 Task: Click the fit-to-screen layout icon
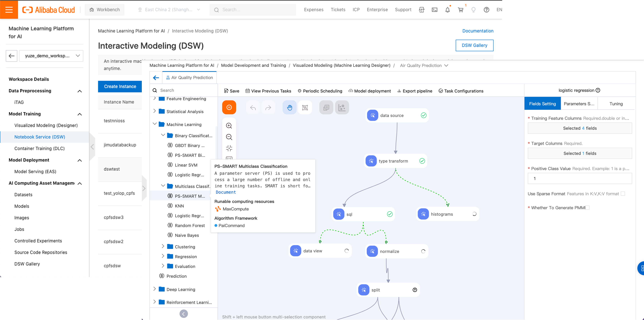[x=229, y=148]
